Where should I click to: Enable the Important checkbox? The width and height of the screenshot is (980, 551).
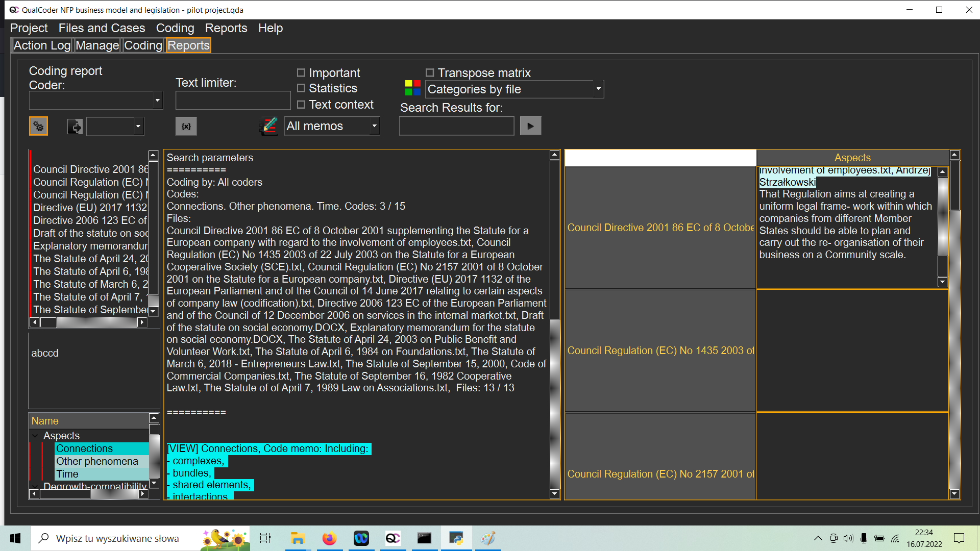pyautogui.click(x=301, y=72)
